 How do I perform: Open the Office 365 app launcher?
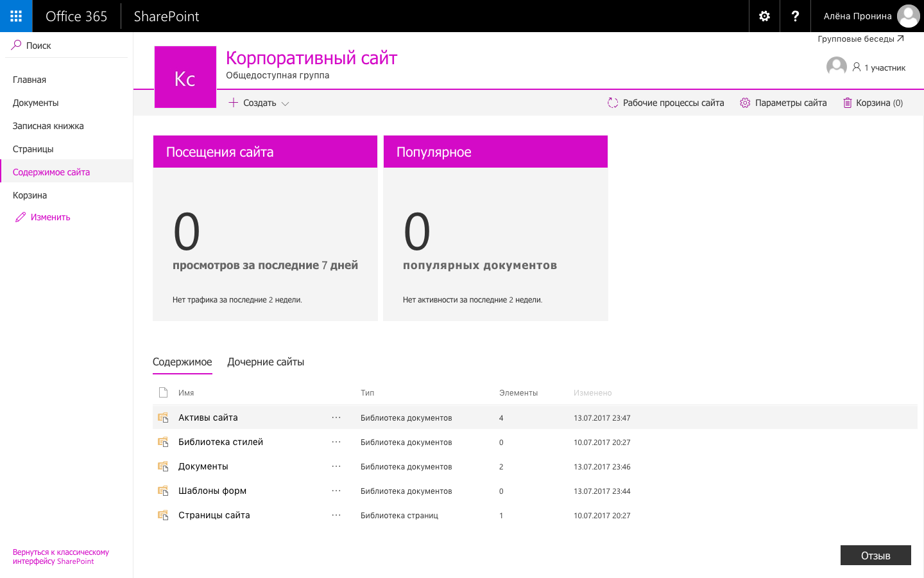pyautogui.click(x=15, y=16)
